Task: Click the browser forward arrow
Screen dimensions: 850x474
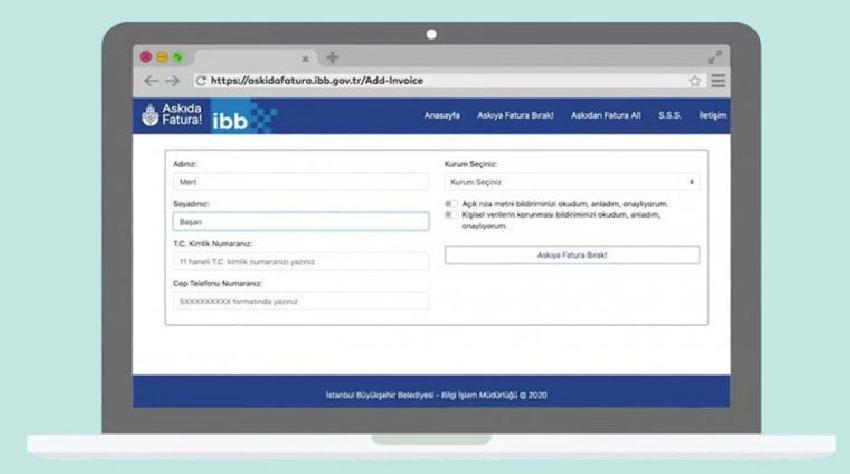Action: 172,81
